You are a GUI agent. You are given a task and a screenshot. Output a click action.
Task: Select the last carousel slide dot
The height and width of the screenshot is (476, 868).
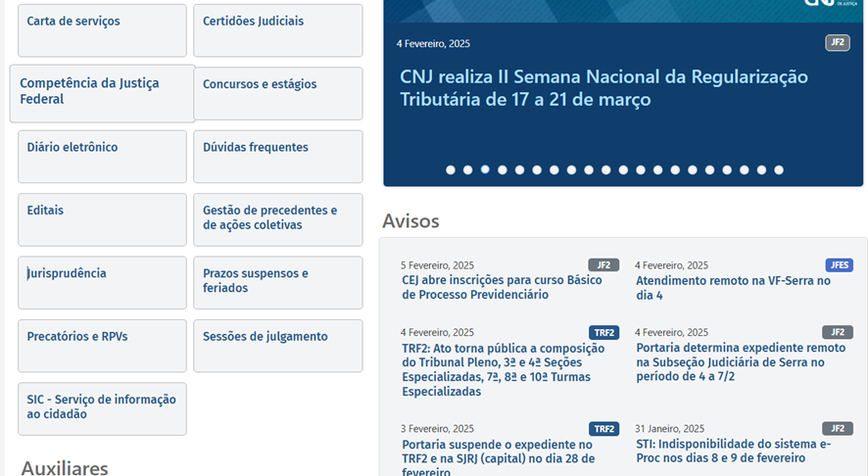click(779, 169)
